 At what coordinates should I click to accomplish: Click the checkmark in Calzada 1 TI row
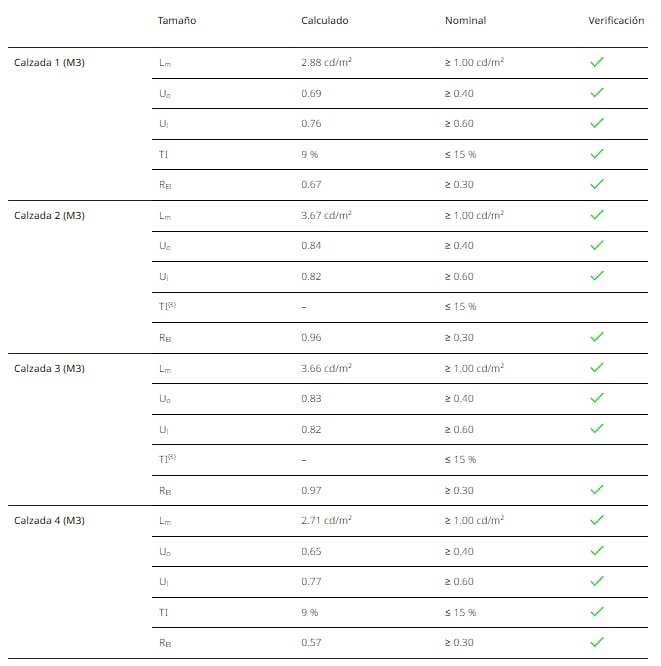[x=597, y=154]
